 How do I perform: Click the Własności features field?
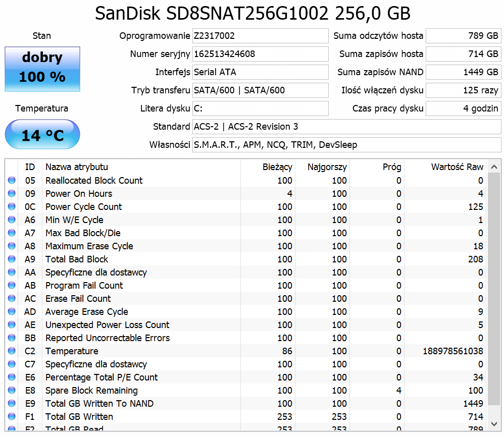(346, 145)
